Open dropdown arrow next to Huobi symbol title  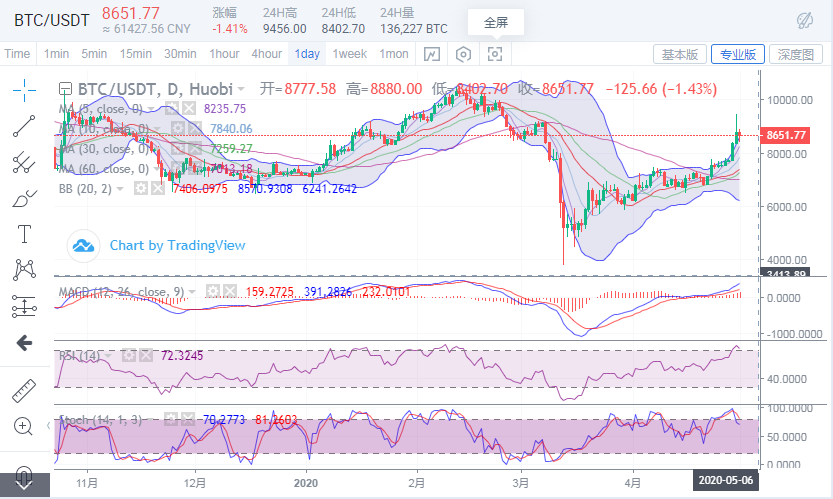pyautogui.click(x=241, y=89)
